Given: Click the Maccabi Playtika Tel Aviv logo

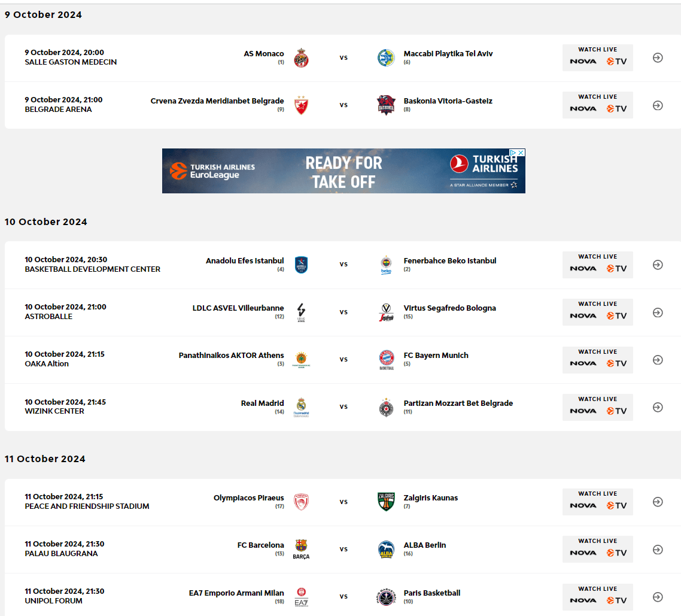Looking at the screenshot, I should (x=386, y=58).
